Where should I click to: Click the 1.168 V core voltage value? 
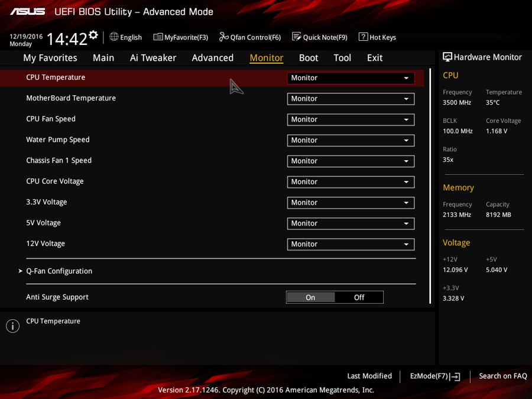pos(497,131)
